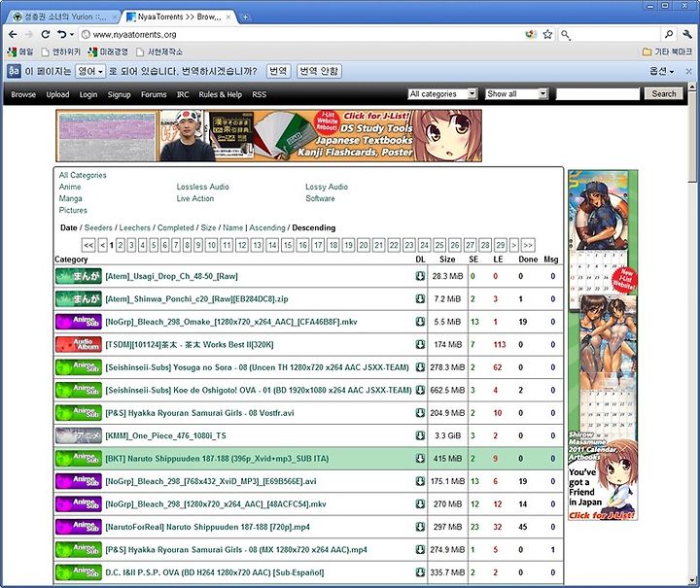
Task: Open the Browse menu item
Action: coord(23,94)
